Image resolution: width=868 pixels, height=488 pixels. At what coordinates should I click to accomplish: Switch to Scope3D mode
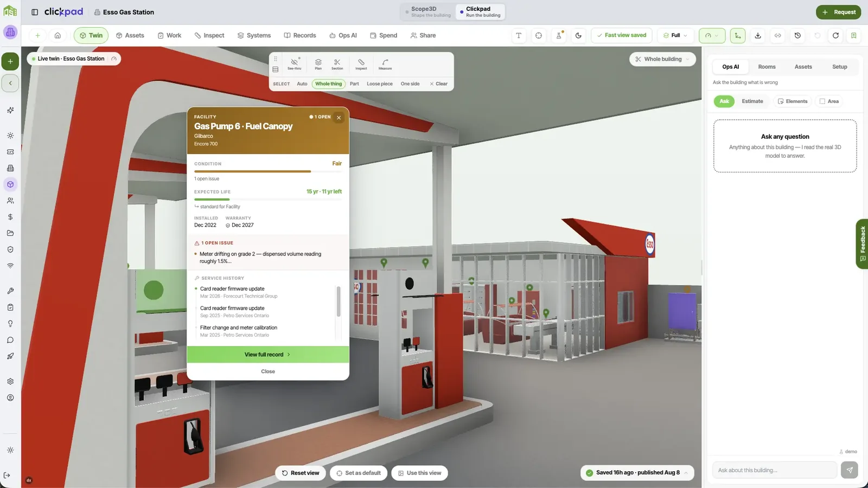click(x=428, y=12)
